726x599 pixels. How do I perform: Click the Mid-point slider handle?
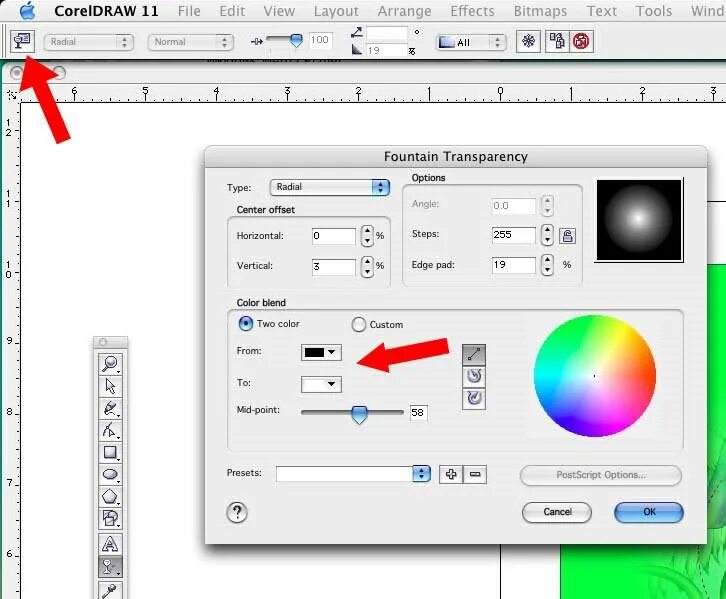tap(359, 414)
